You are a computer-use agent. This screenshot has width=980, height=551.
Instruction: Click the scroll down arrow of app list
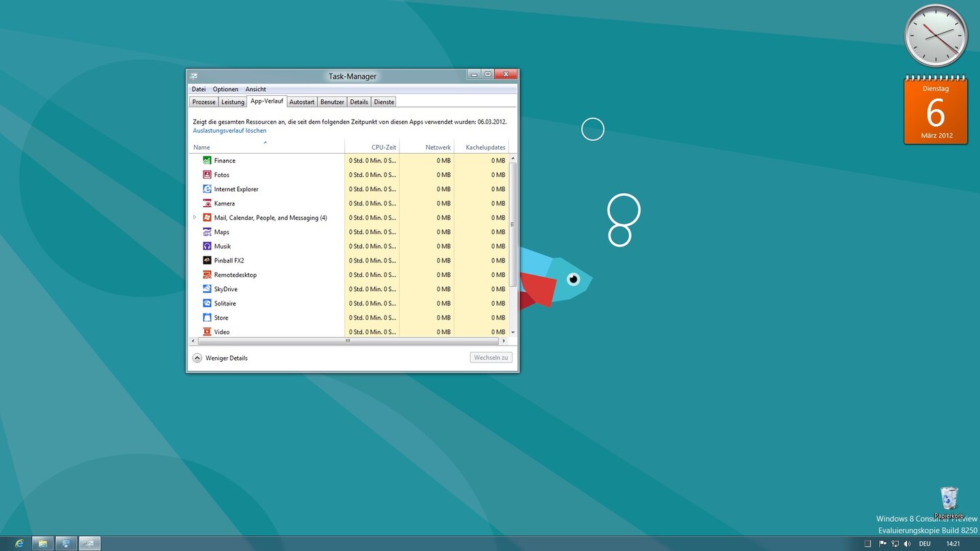[x=512, y=332]
